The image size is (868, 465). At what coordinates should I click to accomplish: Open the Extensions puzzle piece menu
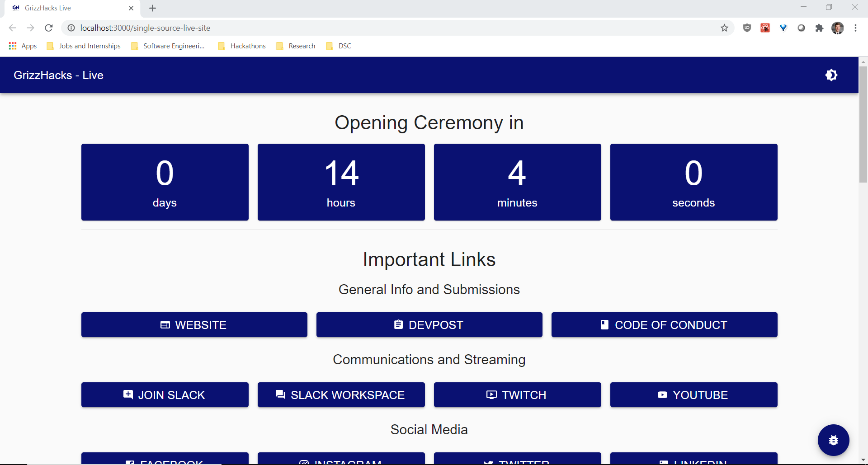[x=819, y=28]
